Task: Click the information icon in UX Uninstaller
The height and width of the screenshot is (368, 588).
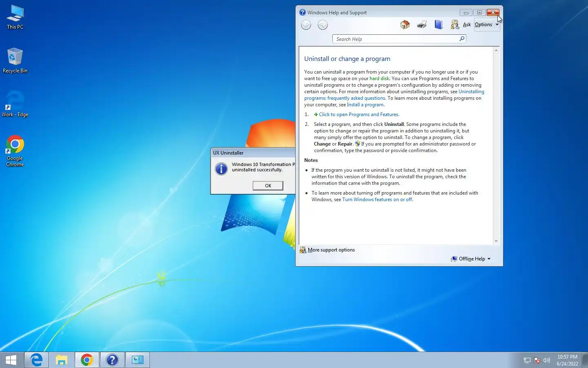Action: (x=221, y=168)
